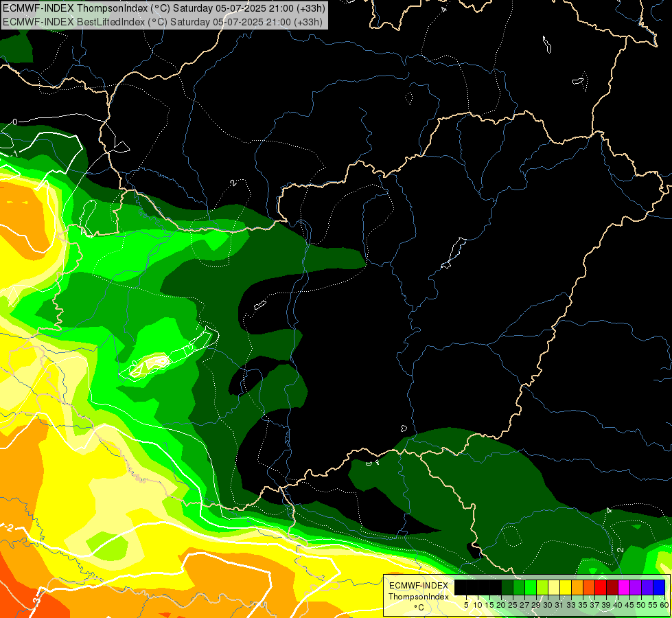Click the legend label ECMWF-INDEX
The image size is (672, 618).
click(419, 586)
